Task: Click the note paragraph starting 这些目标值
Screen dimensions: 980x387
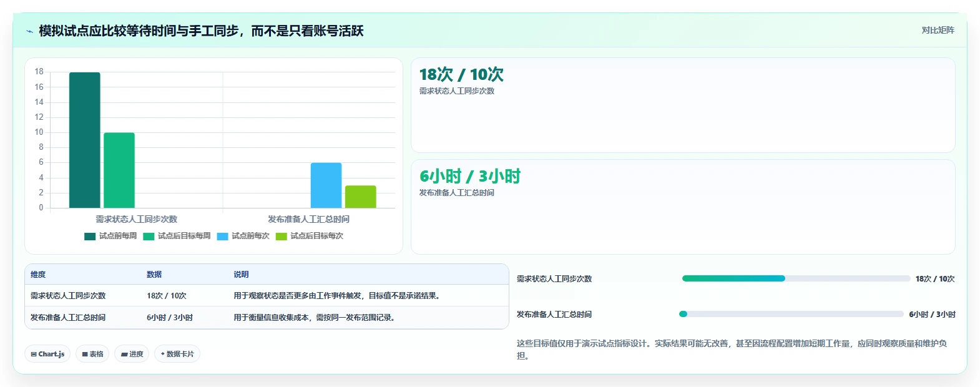Action: point(732,350)
